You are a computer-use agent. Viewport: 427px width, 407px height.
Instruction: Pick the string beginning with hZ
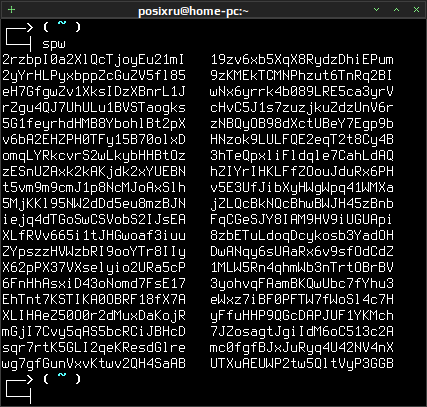pyautogui.click(x=302, y=172)
